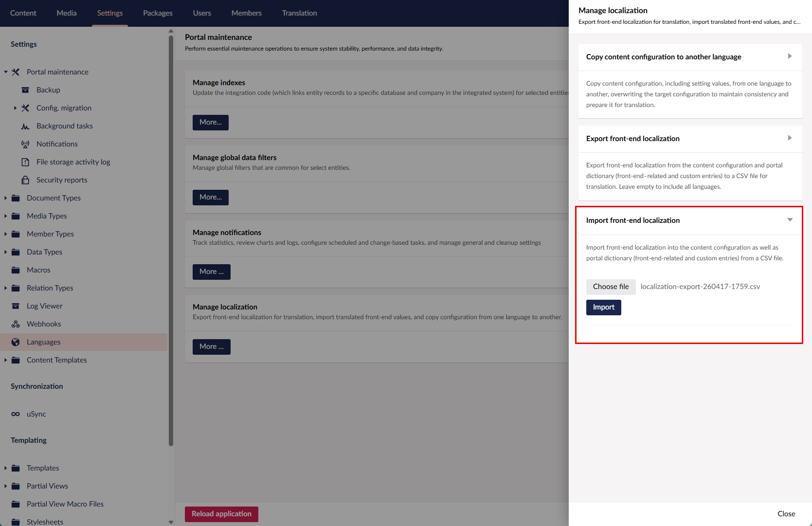Open the Translation tab
The image size is (812, 526).
pyautogui.click(x=299, y=13)
